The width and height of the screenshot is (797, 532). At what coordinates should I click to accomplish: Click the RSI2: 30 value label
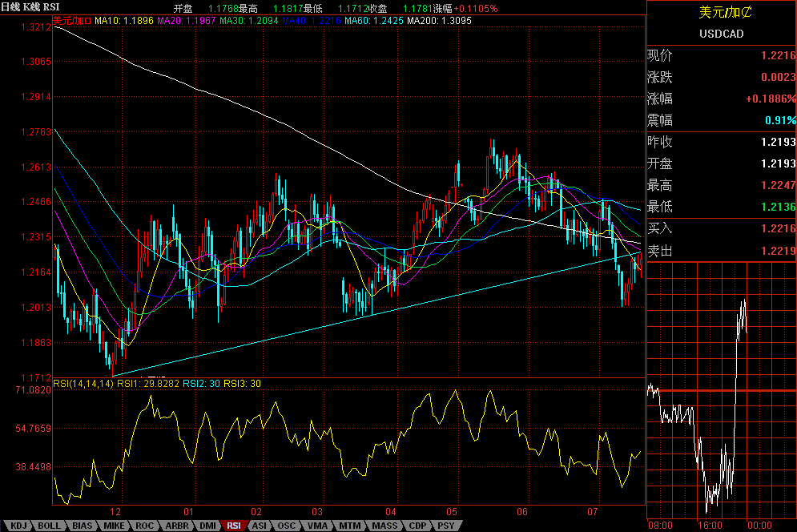[201, 384]
